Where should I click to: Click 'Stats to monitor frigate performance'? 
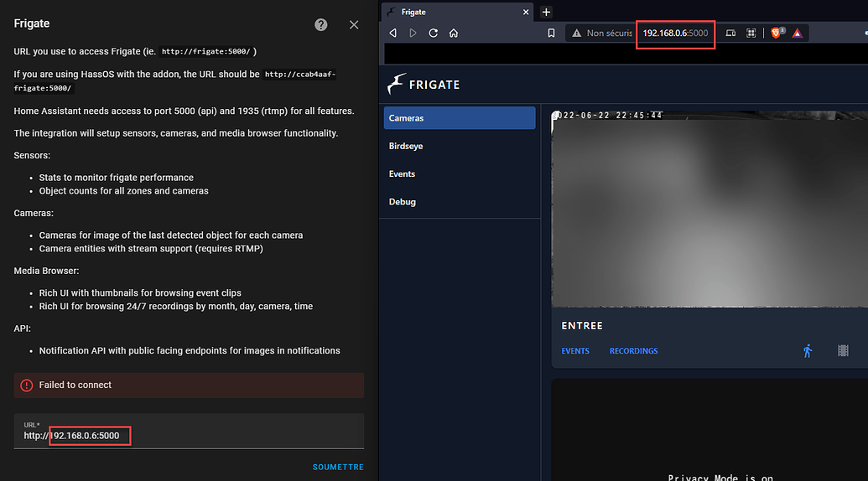pyautogui.click(x=117, y=178)
